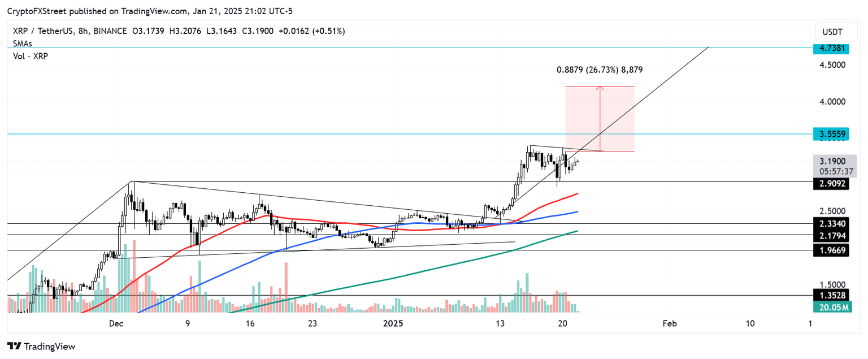868x359 pixels.
Task: Click the 3.5559 resistance price label
Action: point(832,134)
